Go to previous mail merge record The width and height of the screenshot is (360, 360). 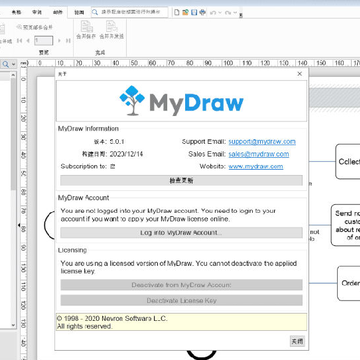pos(28,41)
